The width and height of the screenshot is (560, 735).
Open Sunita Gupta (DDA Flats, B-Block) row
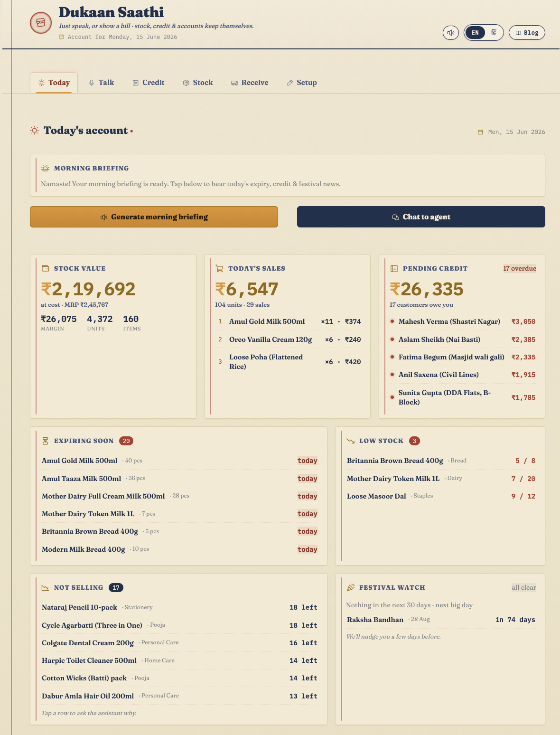pyautogui.click(x=463, y=397)
